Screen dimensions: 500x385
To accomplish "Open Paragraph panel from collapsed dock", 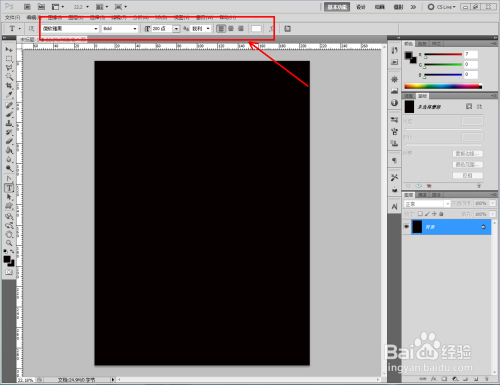I will (394, 161).
